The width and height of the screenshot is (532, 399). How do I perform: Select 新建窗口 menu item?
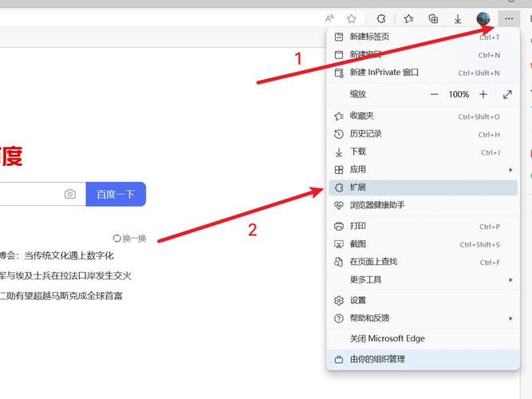423,55
